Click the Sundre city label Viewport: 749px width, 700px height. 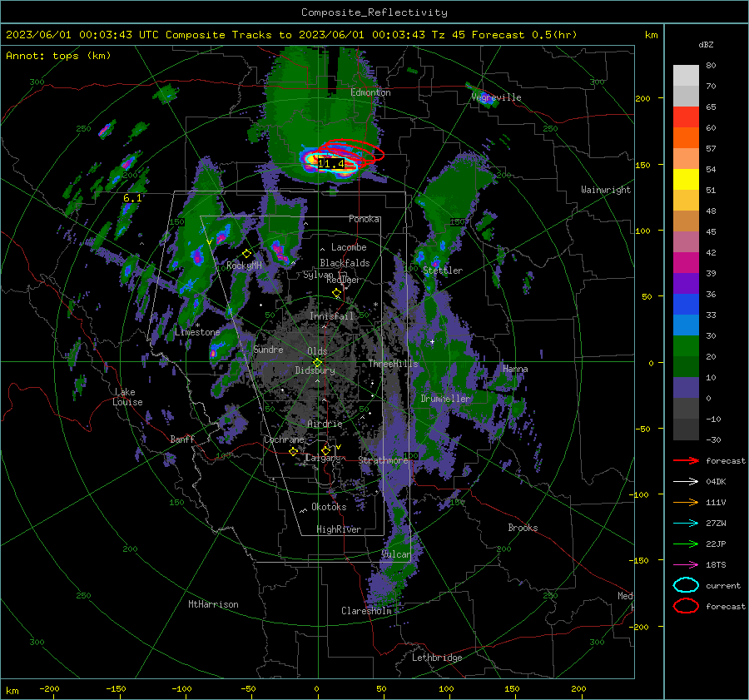pos(268,350)
